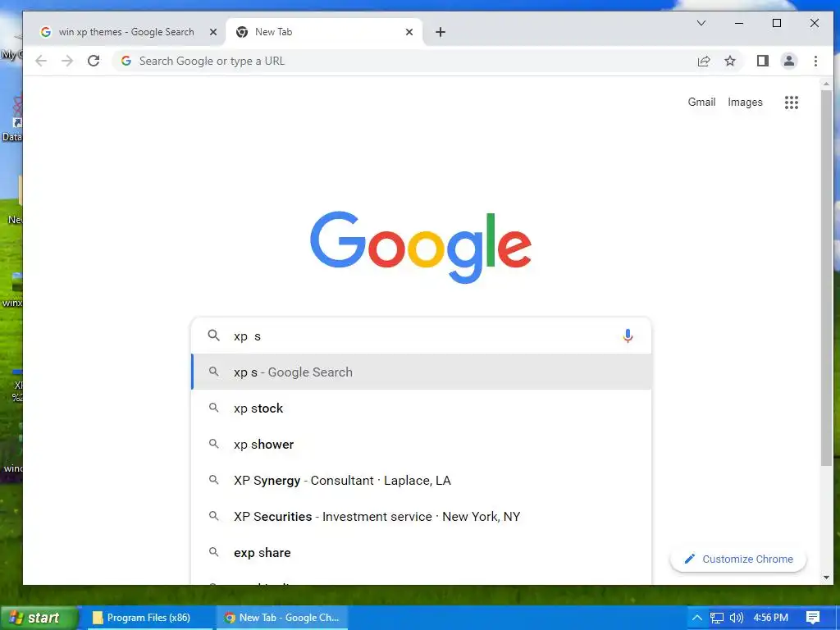
Task: Go back with the back arrow
Action: [x=41, y=61]
